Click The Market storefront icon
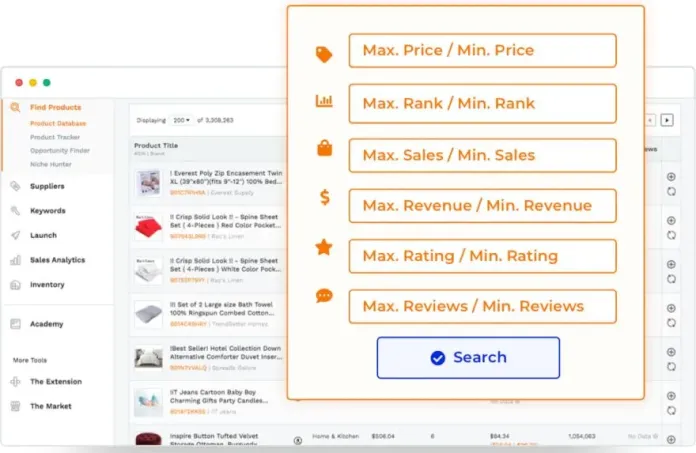 pyautogui.click(x=15, y=406)
